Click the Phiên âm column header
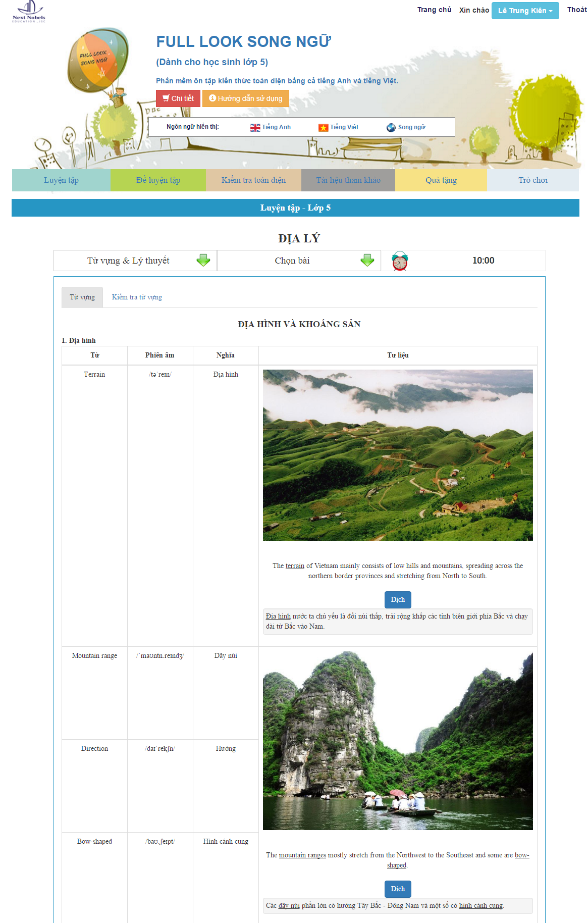588x923 pixels. pyautogui.click(x=160, y=355)
